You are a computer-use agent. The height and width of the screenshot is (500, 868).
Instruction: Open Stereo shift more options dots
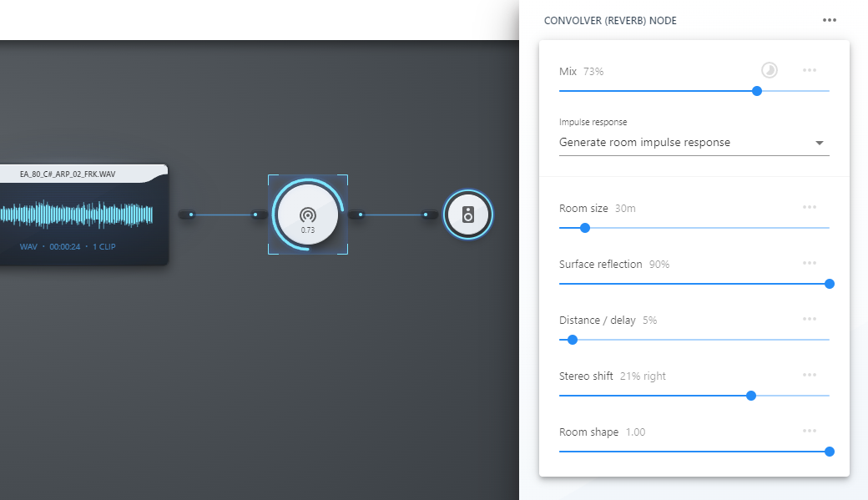pos(810,375)
